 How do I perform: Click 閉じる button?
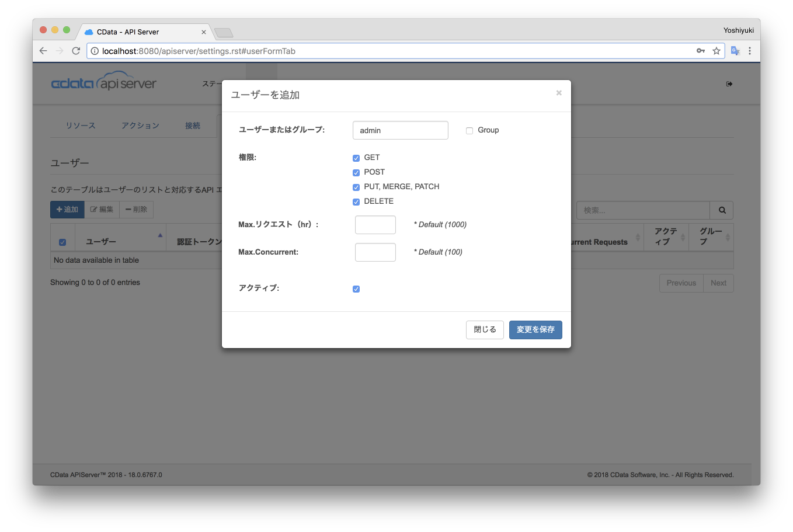coord(485,330)
